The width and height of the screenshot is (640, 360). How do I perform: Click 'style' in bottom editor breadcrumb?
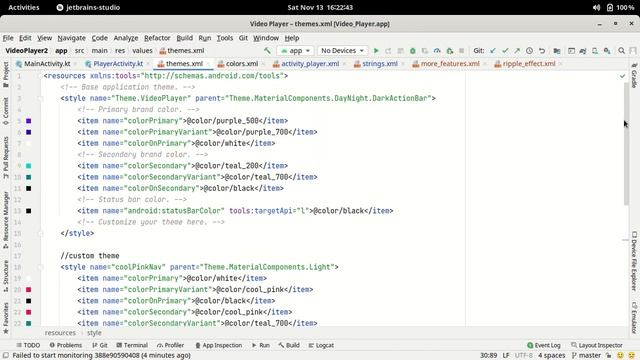point(94,333)
